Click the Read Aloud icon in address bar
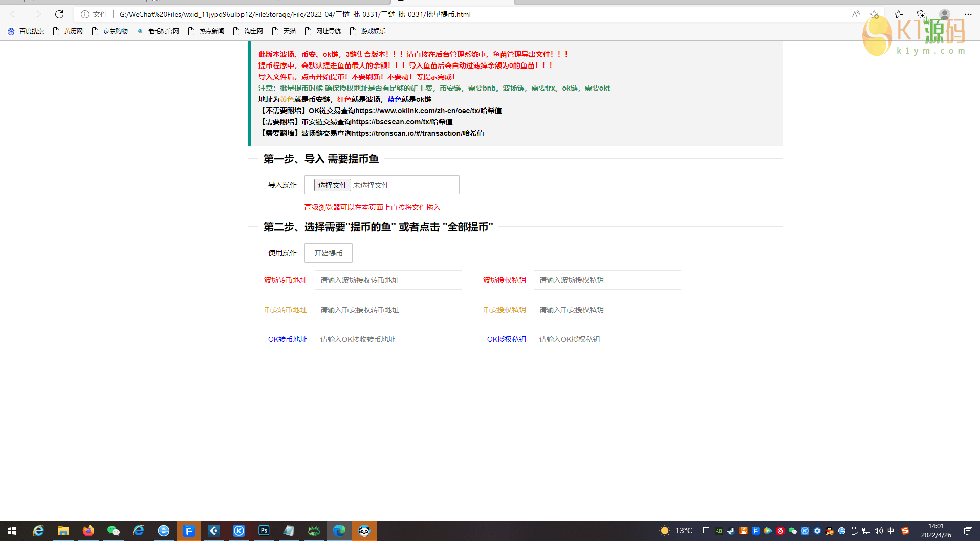980x541 pixels. point(856,14)
